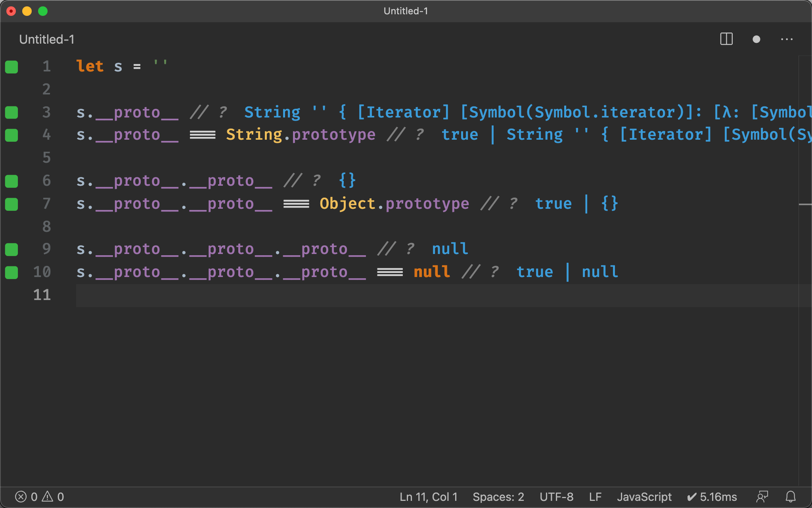Viewport: 812px width, 508px height.
Task: Click the unsaved changes dot indicator
Action: (756, 39)
